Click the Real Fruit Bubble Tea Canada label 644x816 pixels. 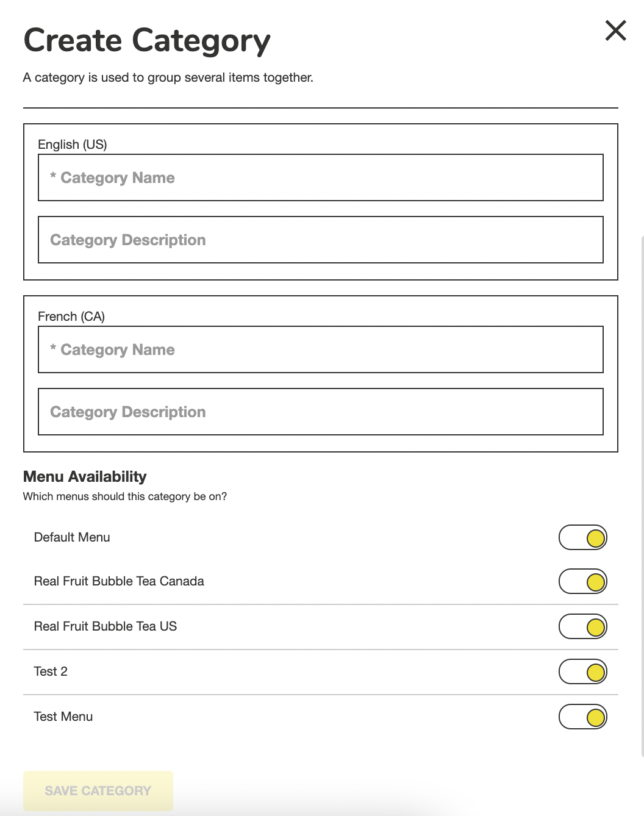(119, 581)
